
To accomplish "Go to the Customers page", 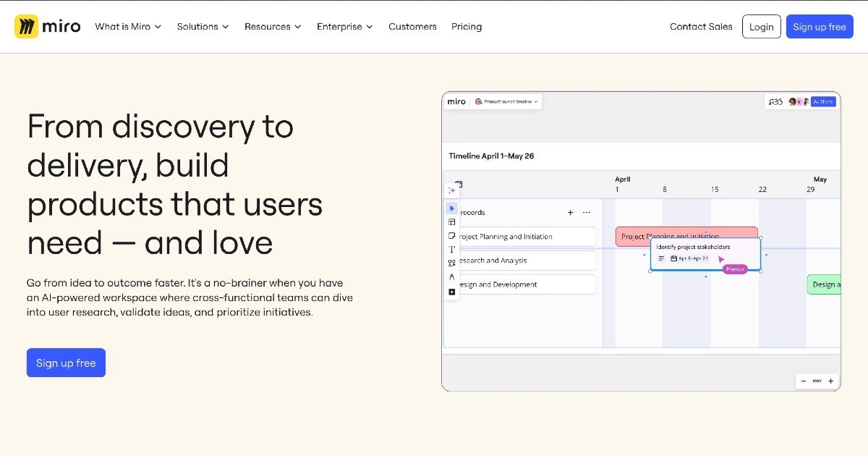I will [412, 27].
